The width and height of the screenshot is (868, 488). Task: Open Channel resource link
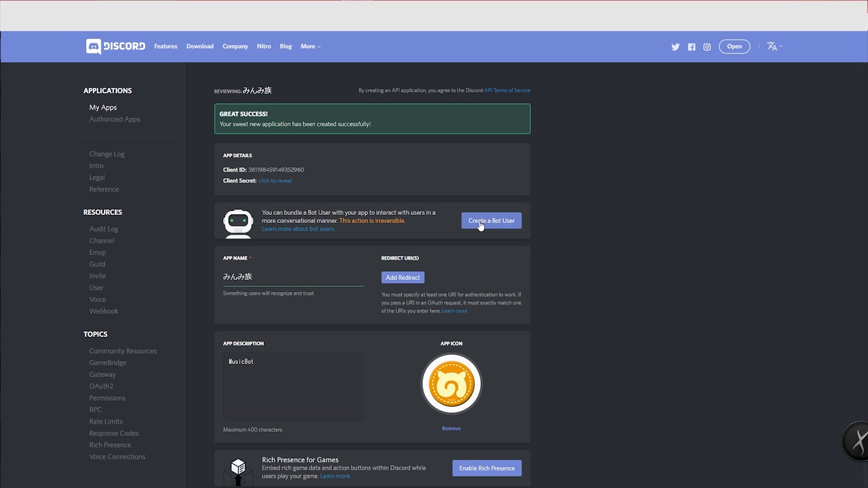pyautogui.click(x=102, y=241)
